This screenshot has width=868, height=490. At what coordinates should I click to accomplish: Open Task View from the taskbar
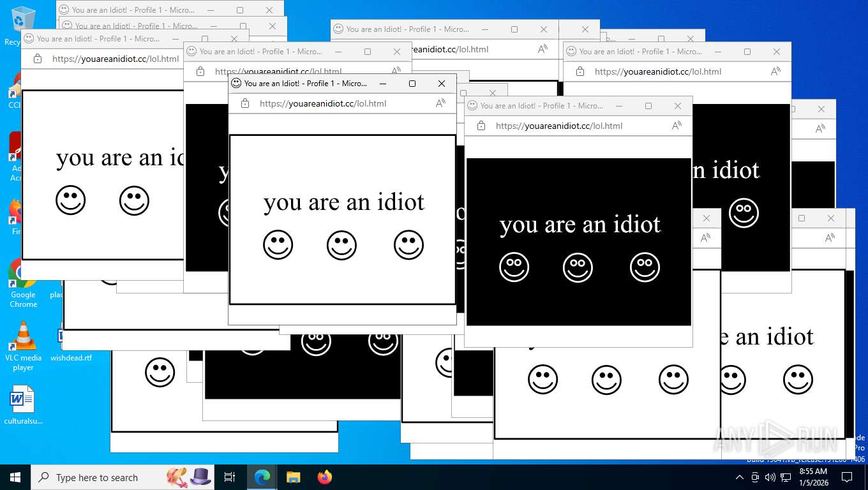click(x=230, y=477)
